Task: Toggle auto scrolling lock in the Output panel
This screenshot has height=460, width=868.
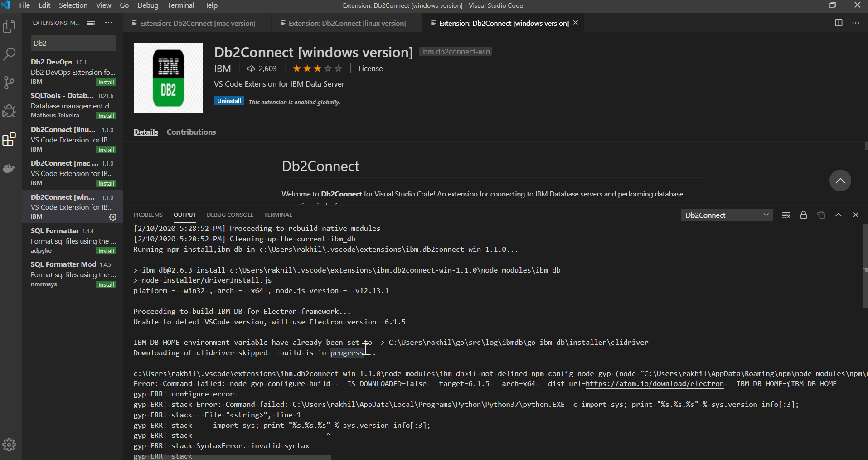Action: [803, 215]
